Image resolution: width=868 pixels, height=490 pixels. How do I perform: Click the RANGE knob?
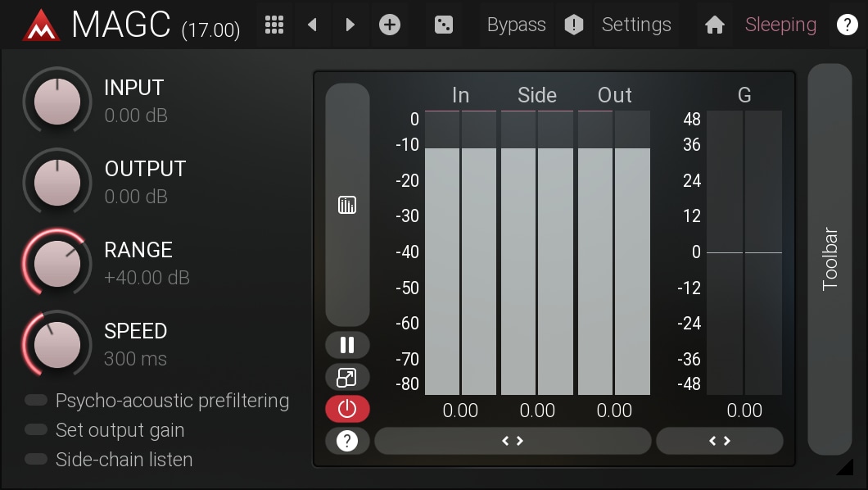pos(57,264)
